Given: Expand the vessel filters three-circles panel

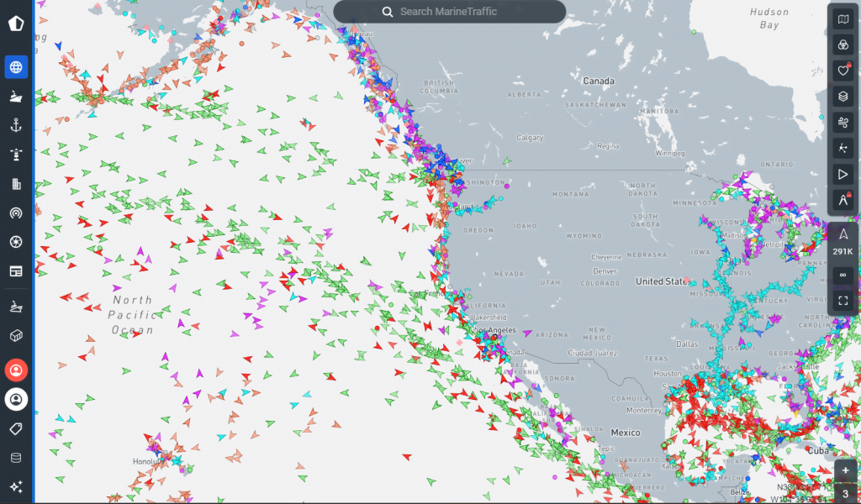Looking at the screenshot, I should pyautogui.click(x=843, y=45).
